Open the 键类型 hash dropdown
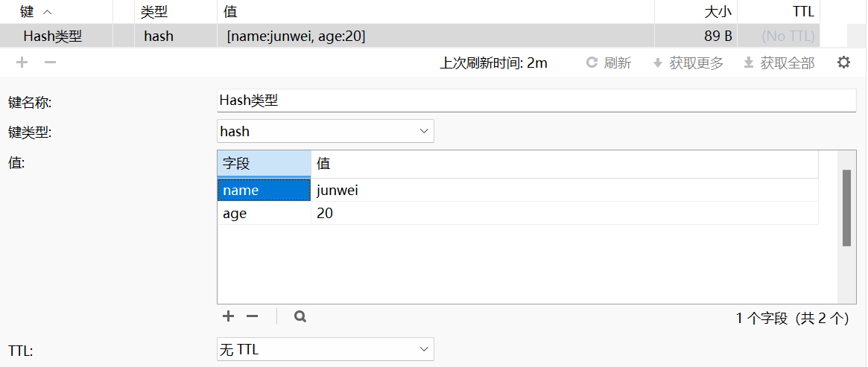The width and height of the screenshot is (868, 367). (326, 131)
